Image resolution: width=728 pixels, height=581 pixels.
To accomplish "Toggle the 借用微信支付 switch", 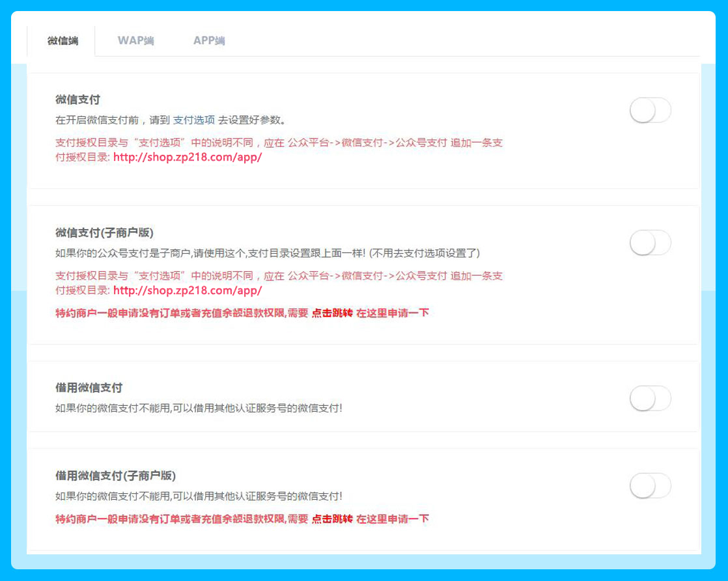I will tap(650, 398).
